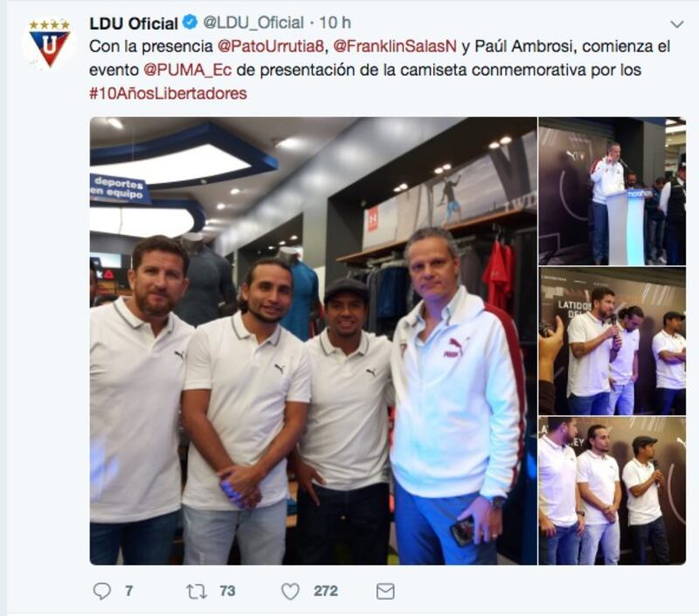The image size is (699, 616).
Task: Click the 272 likes count
Action: click(x=326, y=591)
